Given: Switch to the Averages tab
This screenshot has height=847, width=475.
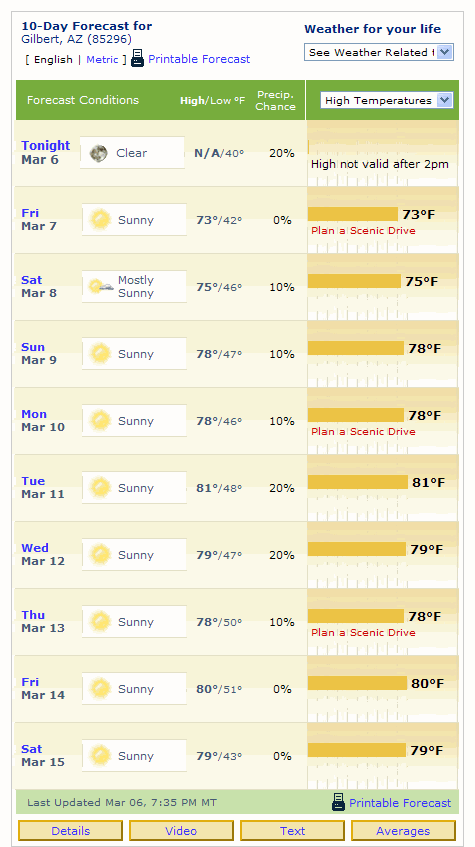Looking at the screenshot, I should point(403,831).
